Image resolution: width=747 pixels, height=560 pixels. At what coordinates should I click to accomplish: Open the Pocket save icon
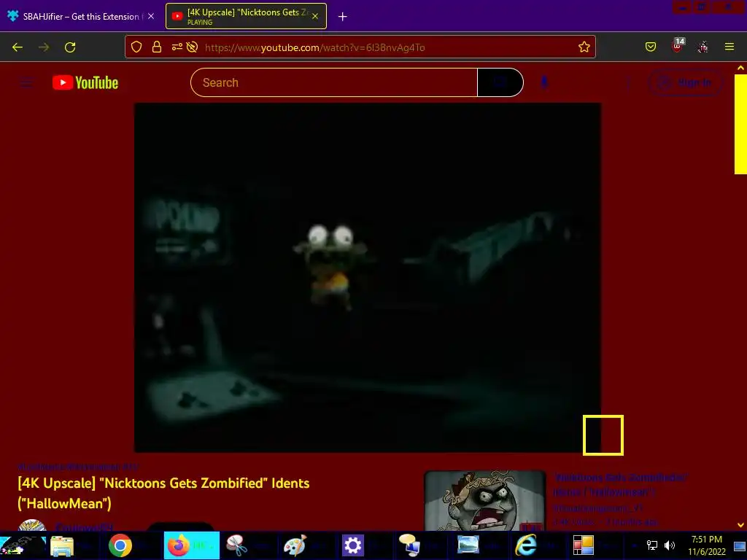point(651,47)
